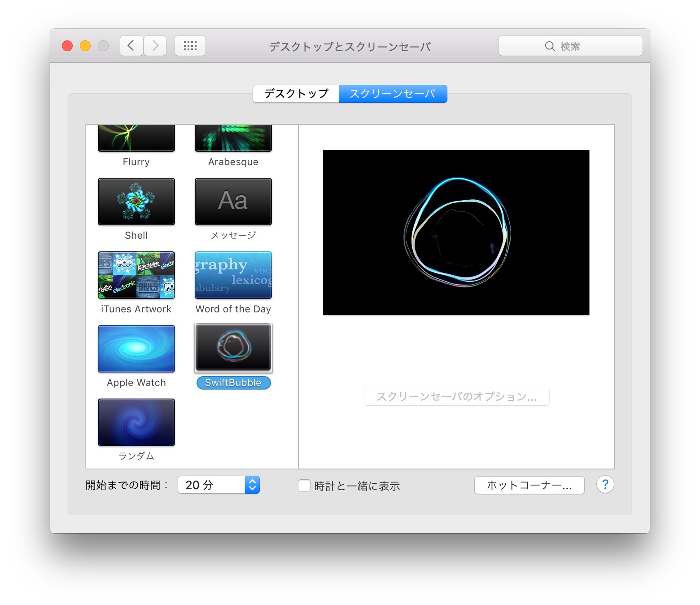Image resolution: width=700 pixels, height=605 pixels.
Task: Select the Word of the Day thumbnail
Action: (233, 275)
